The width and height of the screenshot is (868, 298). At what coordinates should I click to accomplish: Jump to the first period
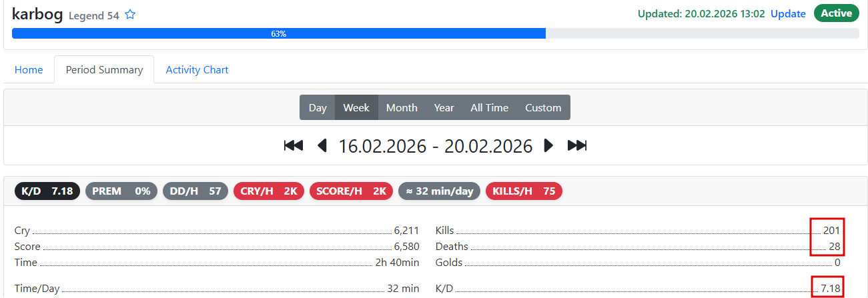[x=294, y=145]
